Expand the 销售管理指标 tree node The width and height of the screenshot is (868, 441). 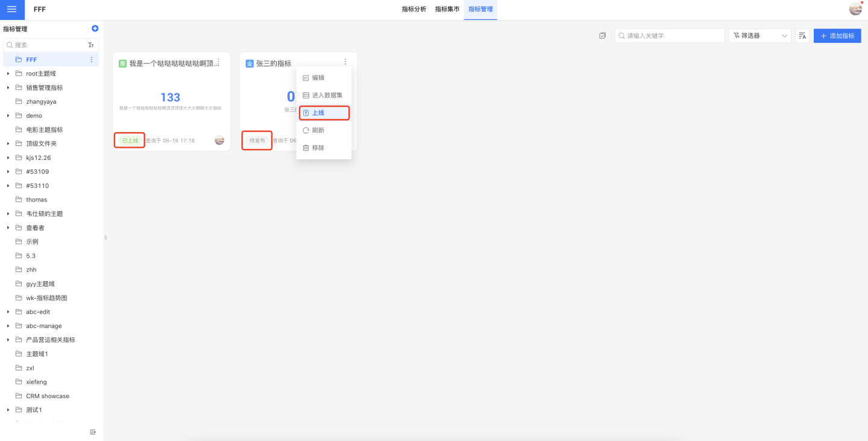(x=8, y=87)
